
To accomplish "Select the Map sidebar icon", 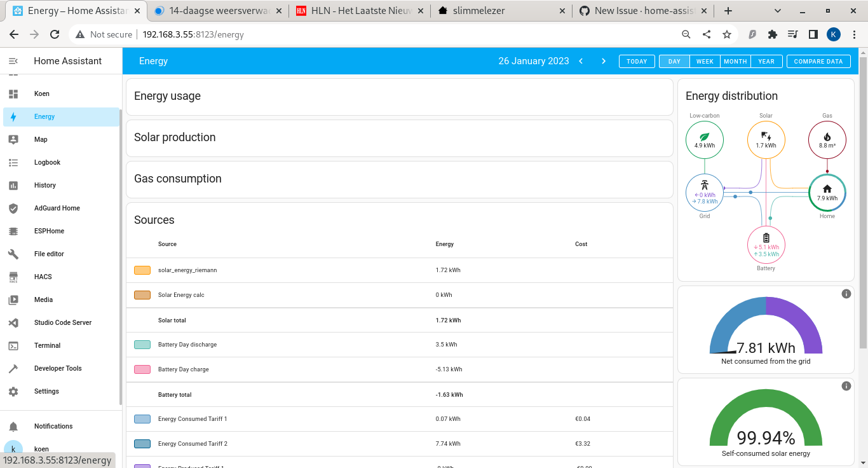I will tap(14, 139).
